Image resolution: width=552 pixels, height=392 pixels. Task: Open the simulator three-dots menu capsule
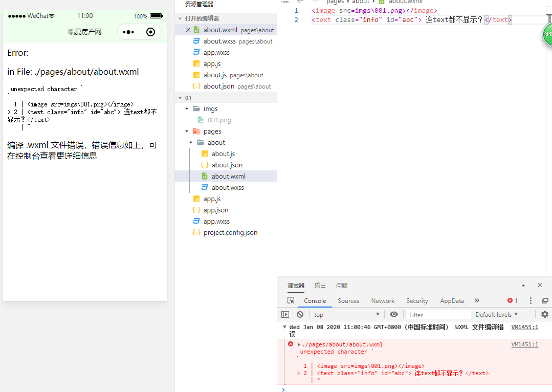[128, 32]
